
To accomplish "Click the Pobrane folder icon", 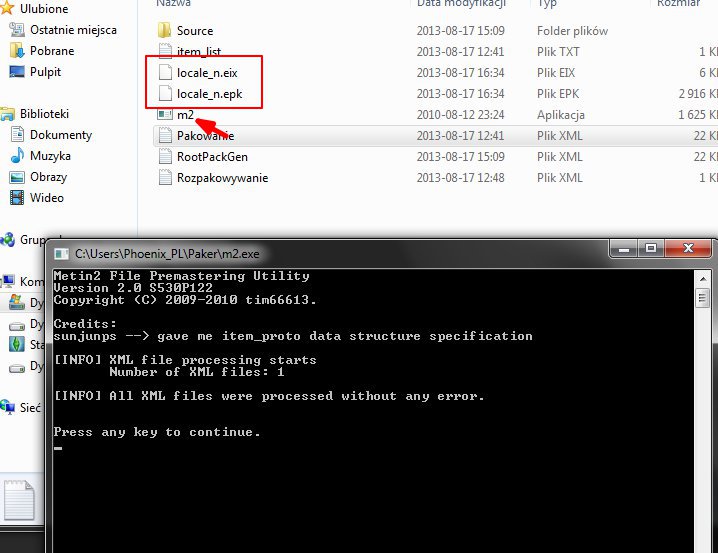I will [17, 51].
